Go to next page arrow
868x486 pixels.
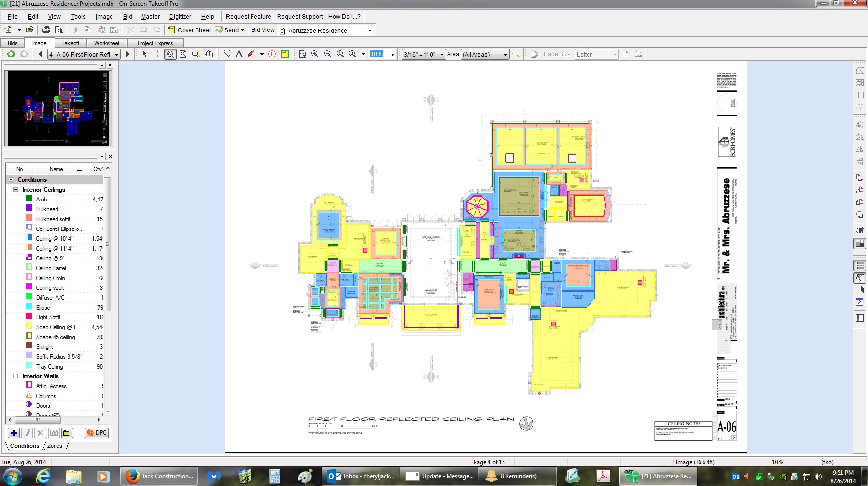coord(128,54)
